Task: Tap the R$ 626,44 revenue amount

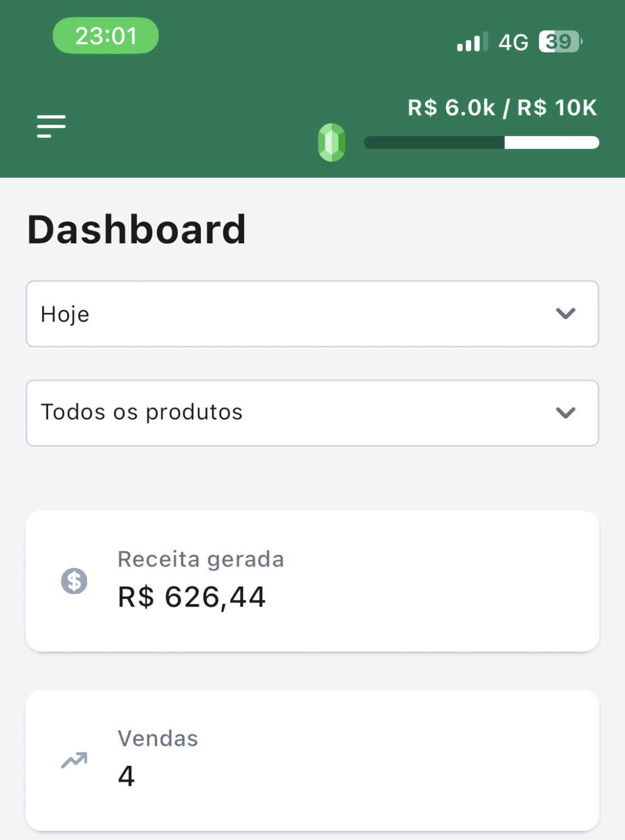Action: coord(192,597)
